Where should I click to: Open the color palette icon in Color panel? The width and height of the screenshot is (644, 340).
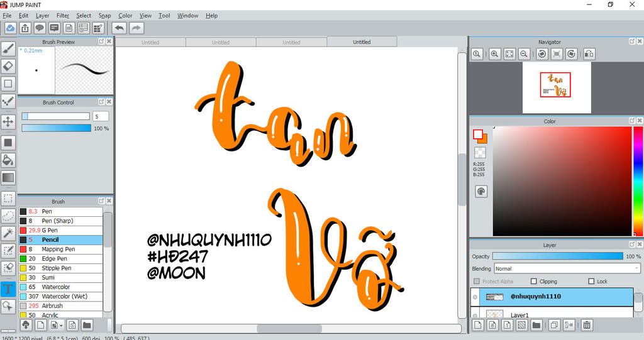(x=481, y=191)
